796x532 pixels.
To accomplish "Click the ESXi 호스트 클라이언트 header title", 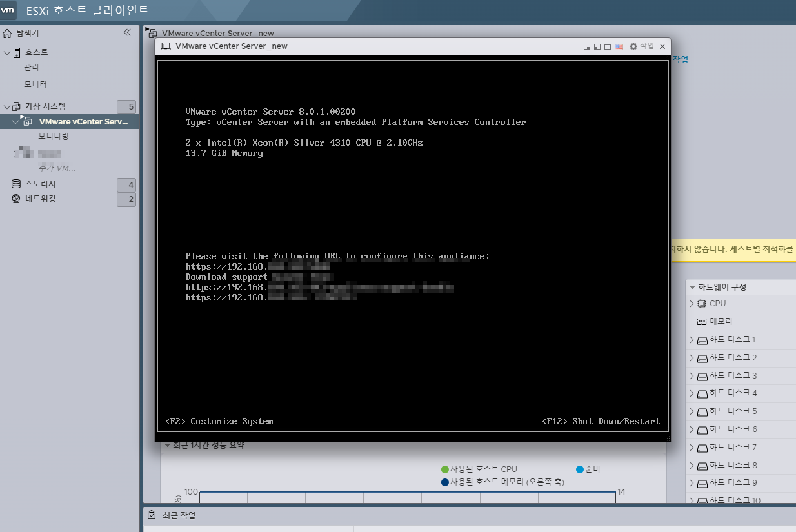I will click(x=88, y=10).
